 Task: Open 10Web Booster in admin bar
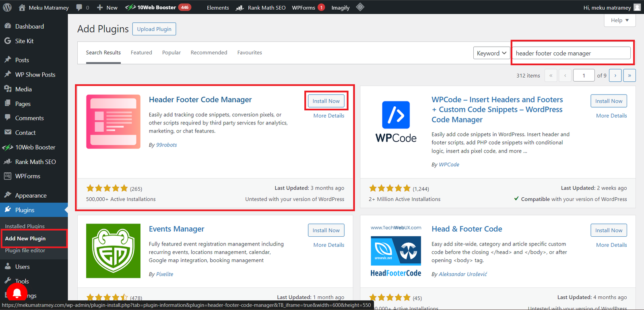(158, 7)
